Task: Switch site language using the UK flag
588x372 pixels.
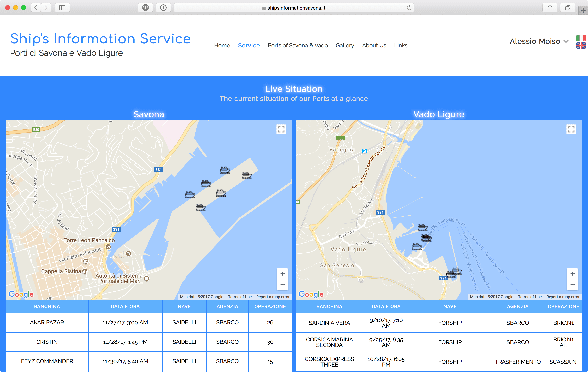Action: (581, 45)
